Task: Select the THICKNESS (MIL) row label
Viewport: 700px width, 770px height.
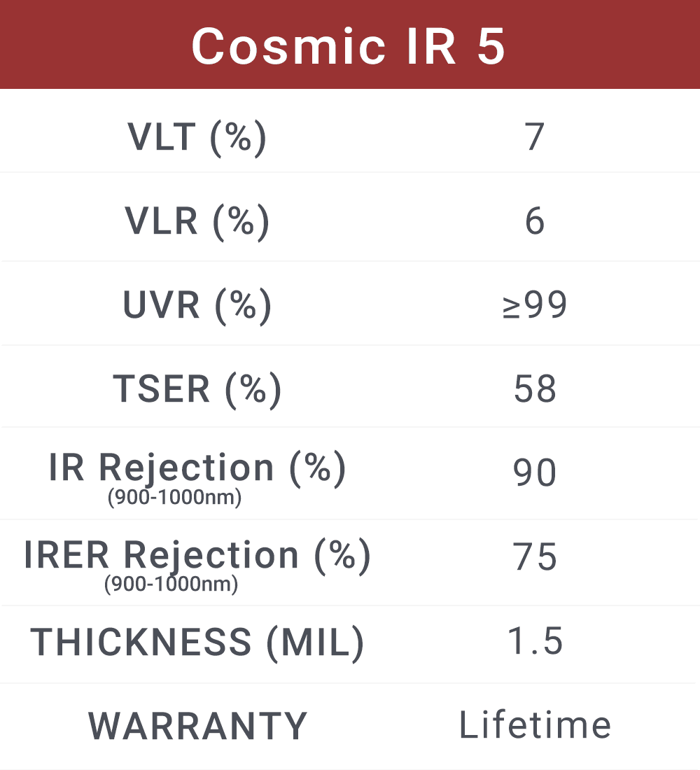Action: pos(197,642)
